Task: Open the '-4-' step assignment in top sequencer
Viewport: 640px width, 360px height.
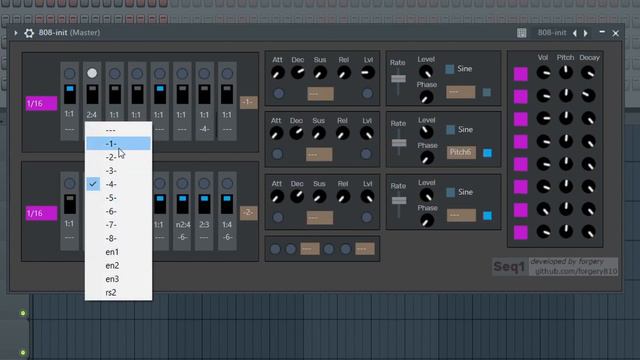Action: 204,129
